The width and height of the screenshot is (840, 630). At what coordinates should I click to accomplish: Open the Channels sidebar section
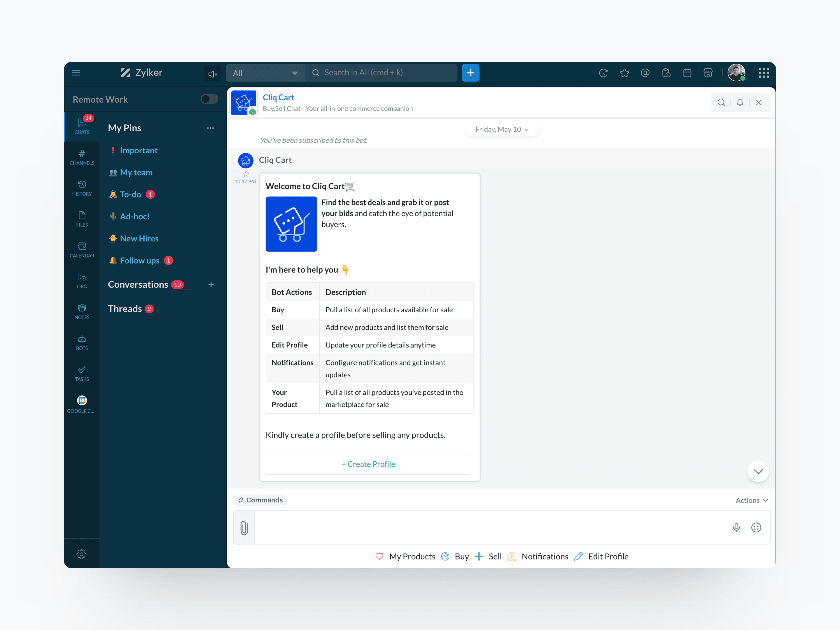point(82,157)
